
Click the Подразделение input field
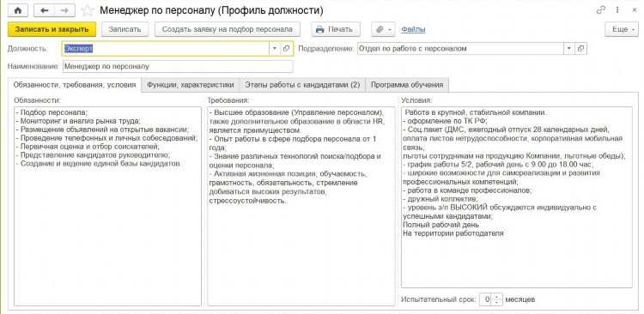460,48
